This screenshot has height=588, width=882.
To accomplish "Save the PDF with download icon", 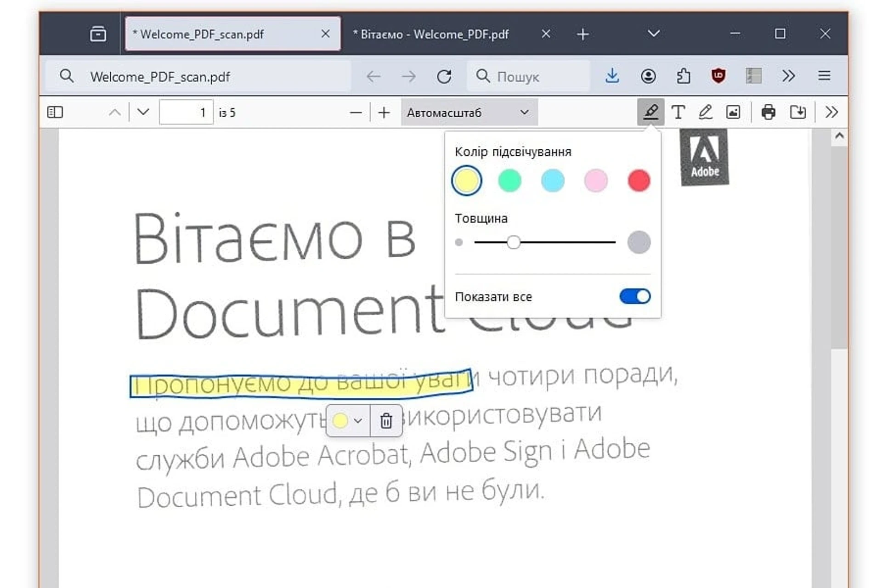I will [798, 112].
